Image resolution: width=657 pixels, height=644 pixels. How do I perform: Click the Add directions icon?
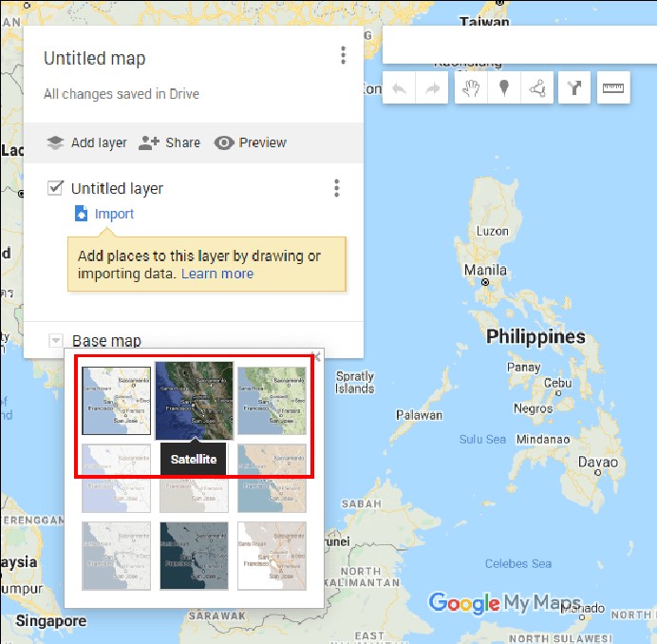click(x=574, y=89)
